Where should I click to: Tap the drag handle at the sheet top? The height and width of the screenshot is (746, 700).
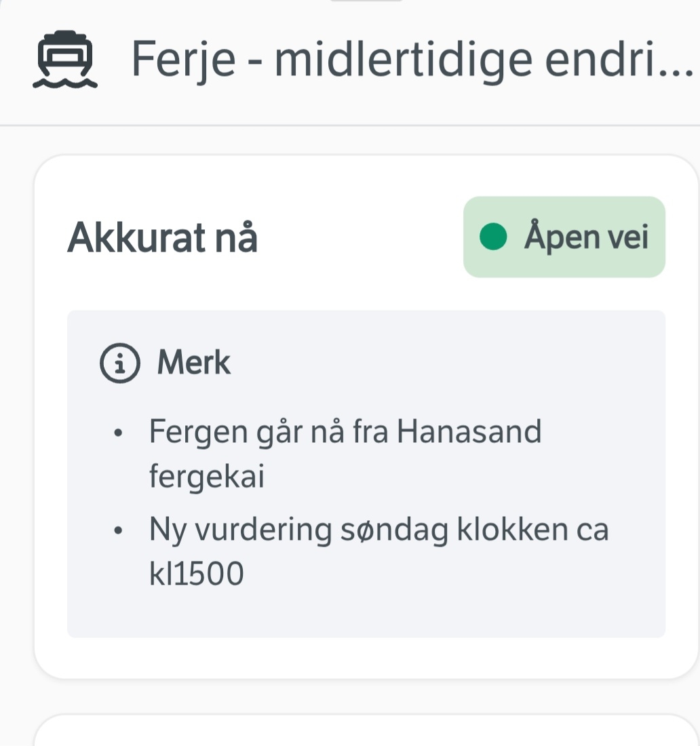tap(366, 1)
